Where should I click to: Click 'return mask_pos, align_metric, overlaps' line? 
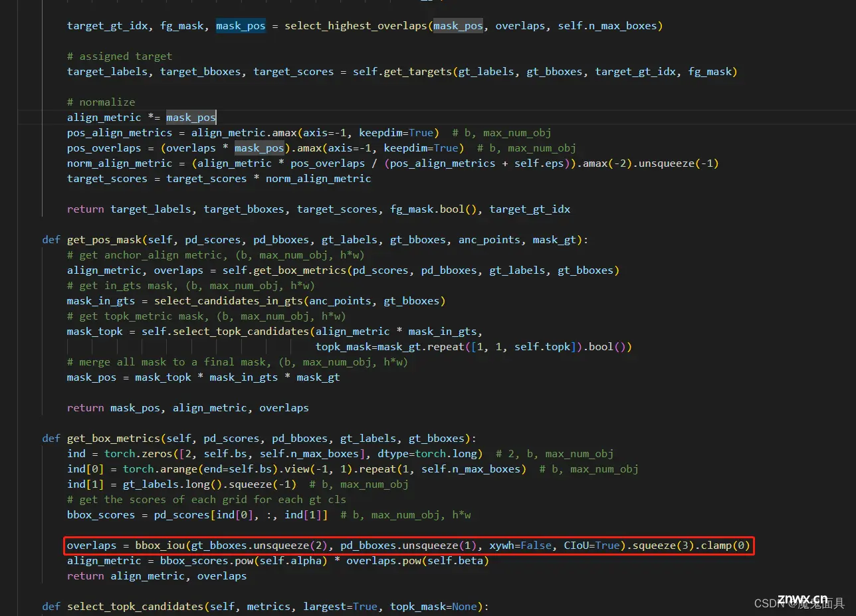(x=188, y=408)
